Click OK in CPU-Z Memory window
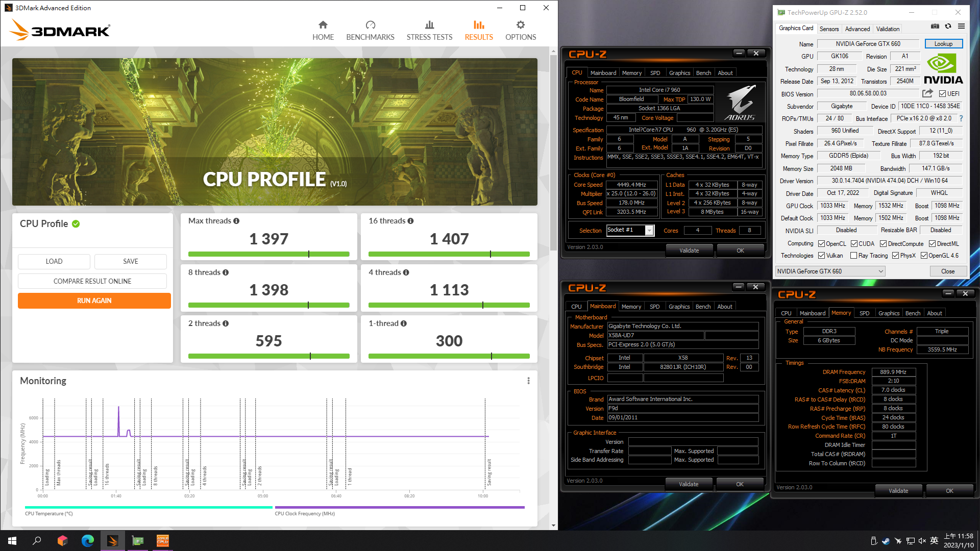The image size is (980, 551). click(x=949, y=491)
